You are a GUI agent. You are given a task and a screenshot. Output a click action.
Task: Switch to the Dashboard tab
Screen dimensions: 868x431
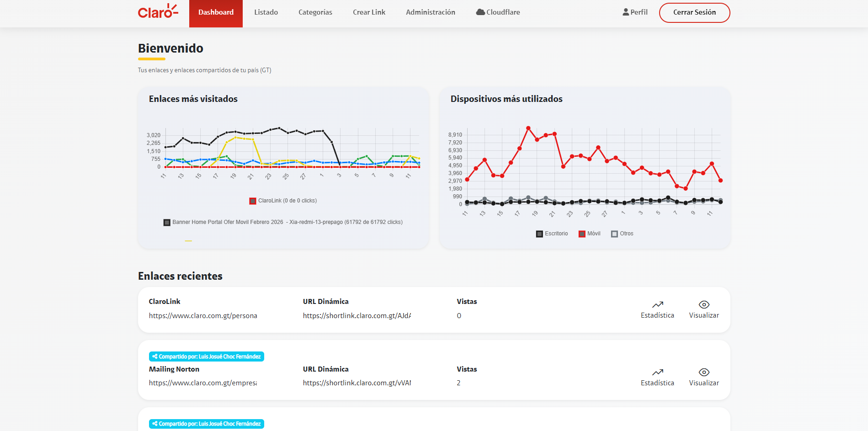point(216,12)
